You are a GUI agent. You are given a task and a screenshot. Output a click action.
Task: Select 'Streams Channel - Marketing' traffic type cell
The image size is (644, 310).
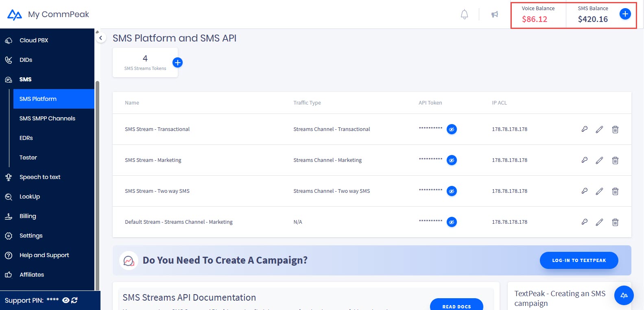coord(327,160)
